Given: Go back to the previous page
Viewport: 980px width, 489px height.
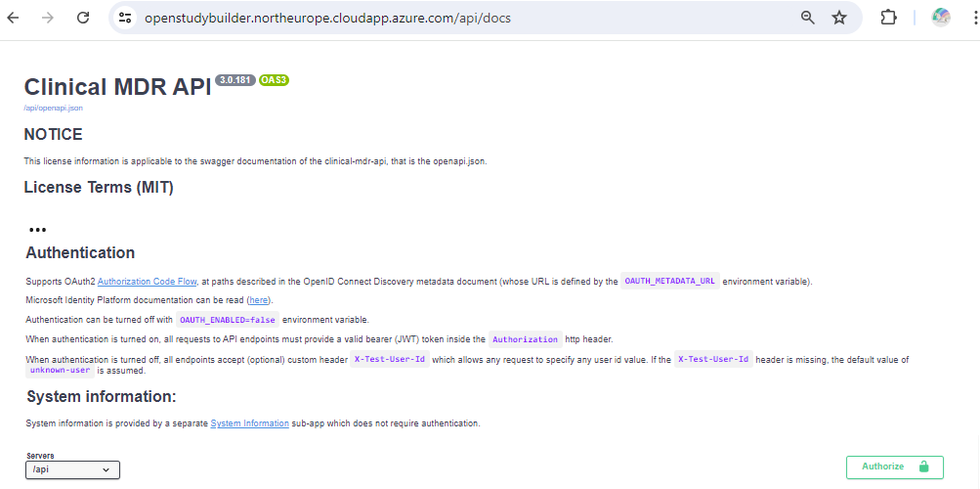Looking at the screenshot, I should (13, 18).
